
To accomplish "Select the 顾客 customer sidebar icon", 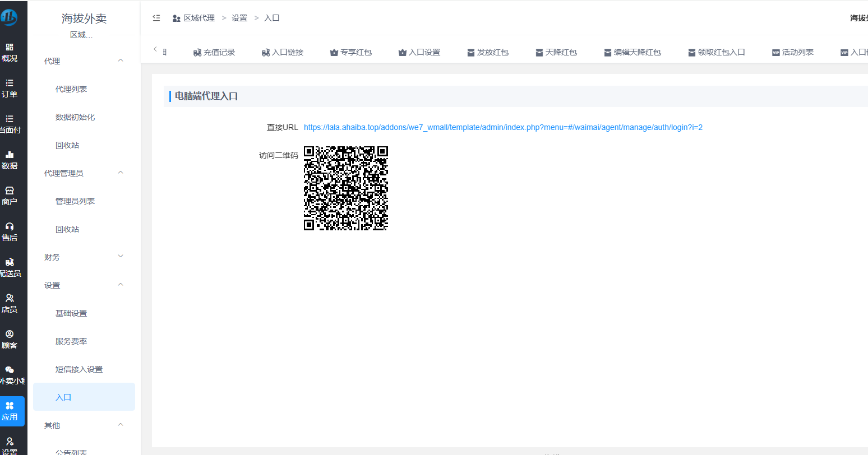I will pyautogui.click(x=10, y=339).
